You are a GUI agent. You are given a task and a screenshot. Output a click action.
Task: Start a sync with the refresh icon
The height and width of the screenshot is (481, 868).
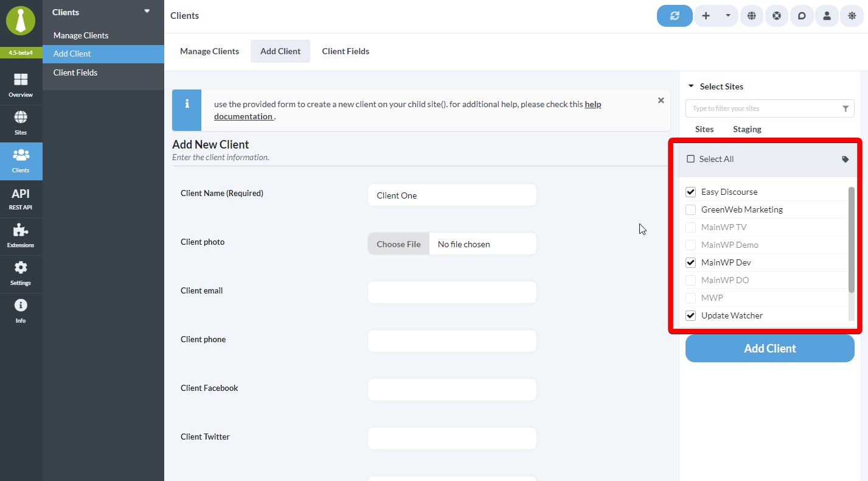pyautogui.click(x=675, y=16)
